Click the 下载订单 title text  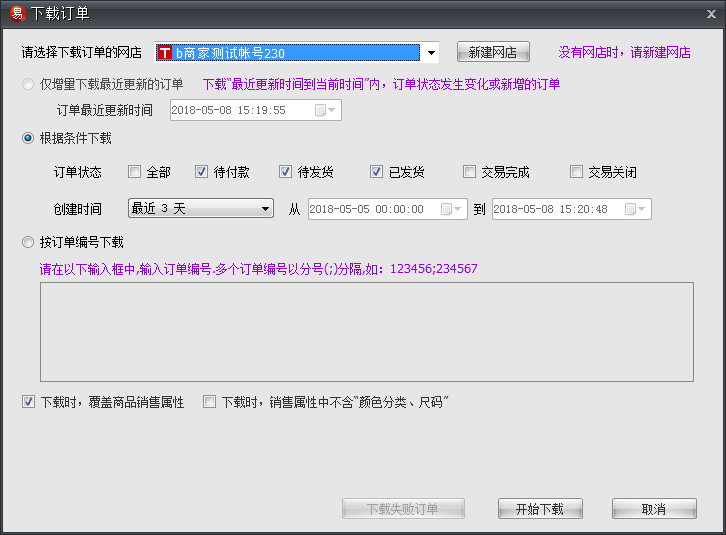tap(60, 13)
